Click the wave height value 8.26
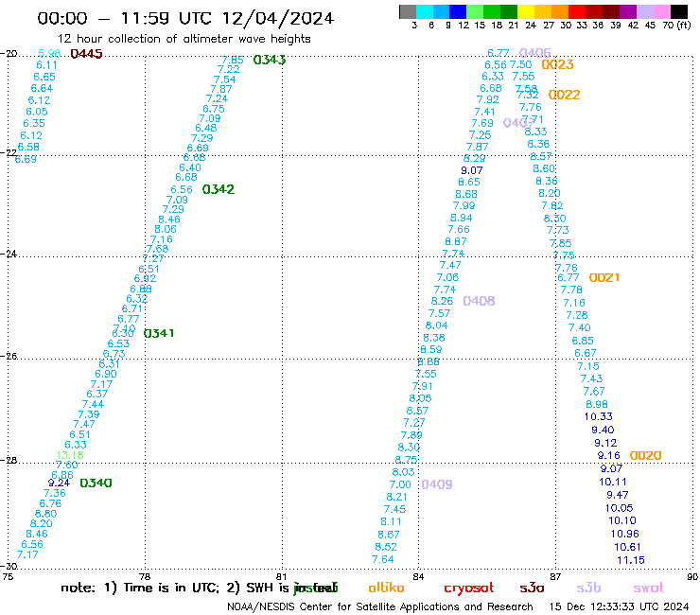The height and width of the screenshot is (615, 700). click(442, 302)
